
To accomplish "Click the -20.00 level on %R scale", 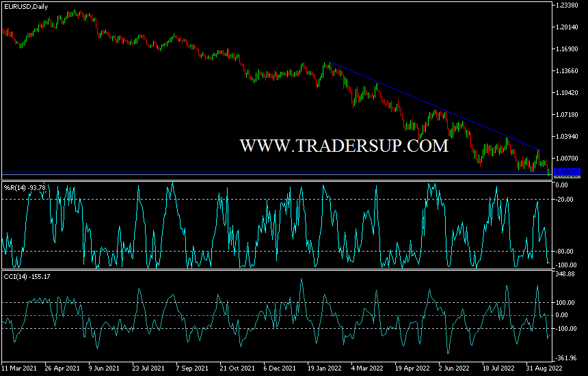I will tap(565, 200).
